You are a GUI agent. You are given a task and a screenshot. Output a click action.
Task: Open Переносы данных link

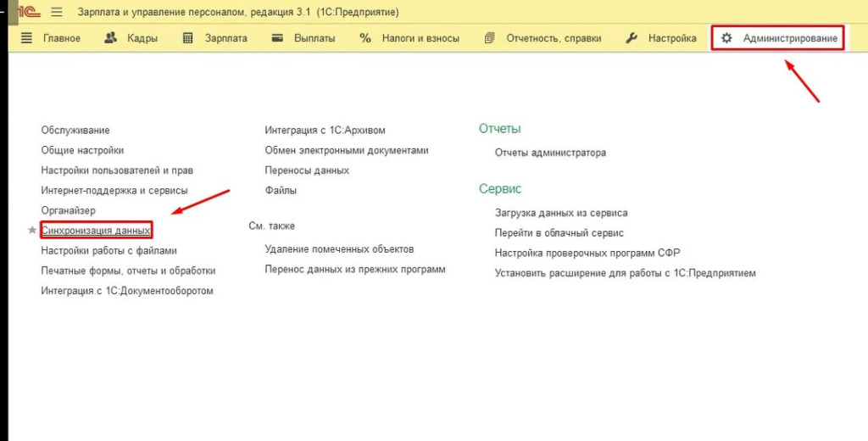coord(307,170)
